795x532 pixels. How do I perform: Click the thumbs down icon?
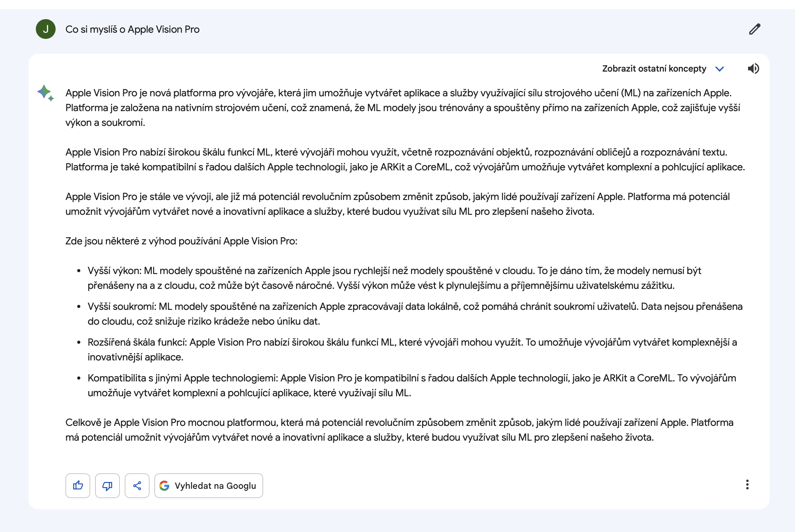[x=107, y=485]
